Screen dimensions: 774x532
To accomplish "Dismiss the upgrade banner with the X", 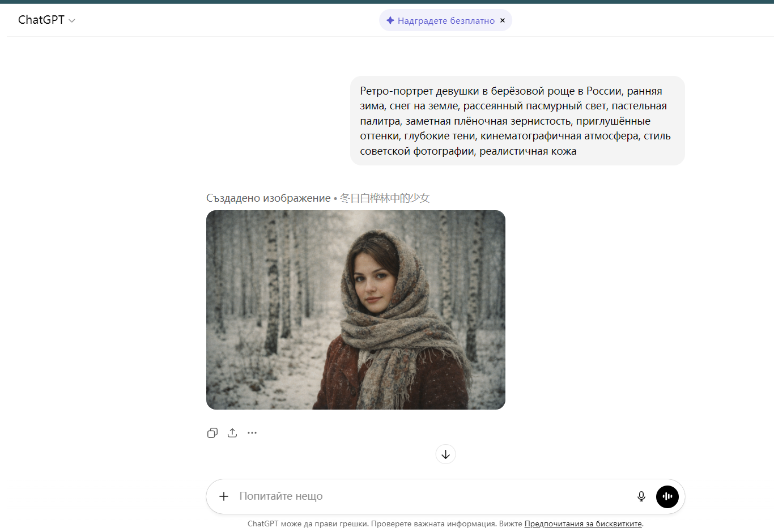I will pyautogui.click(x=502, y=20).
